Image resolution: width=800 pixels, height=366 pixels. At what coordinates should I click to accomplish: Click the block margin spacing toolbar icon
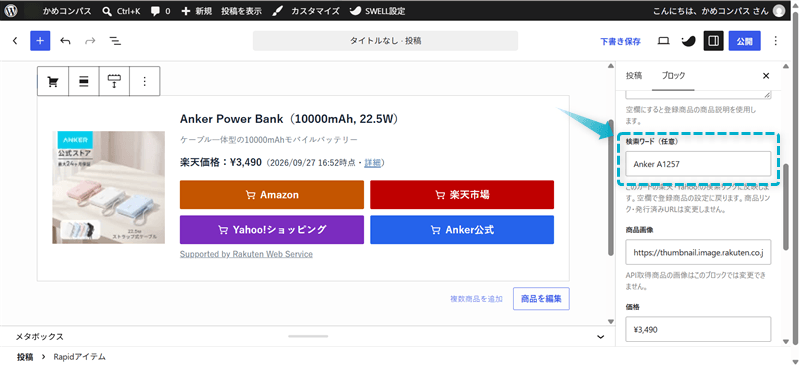114,81
